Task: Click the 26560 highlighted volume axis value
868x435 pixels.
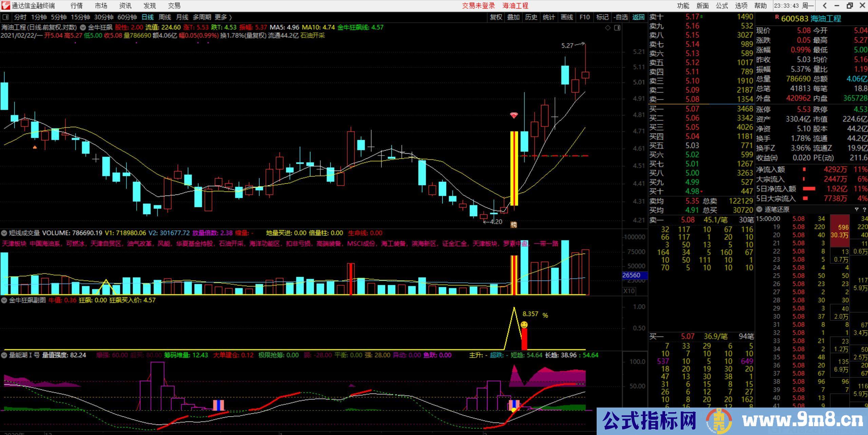Action: click(635, 276)
